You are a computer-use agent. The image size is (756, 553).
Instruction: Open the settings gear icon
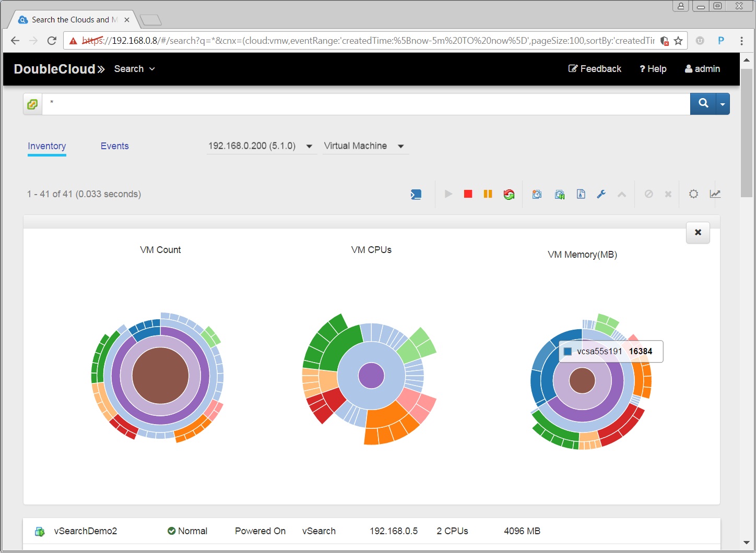693,194
